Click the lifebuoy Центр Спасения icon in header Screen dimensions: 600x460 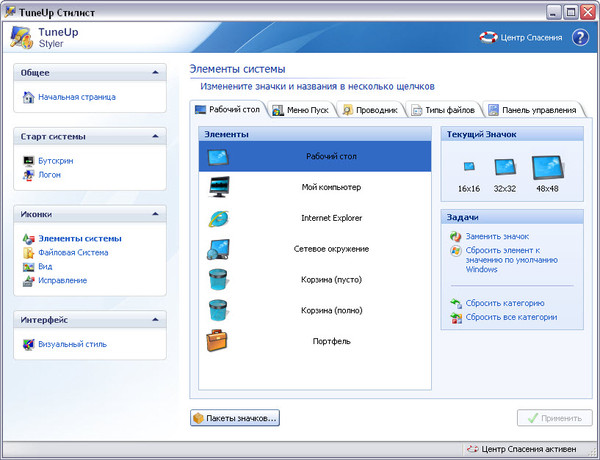(x=488, y=38)
